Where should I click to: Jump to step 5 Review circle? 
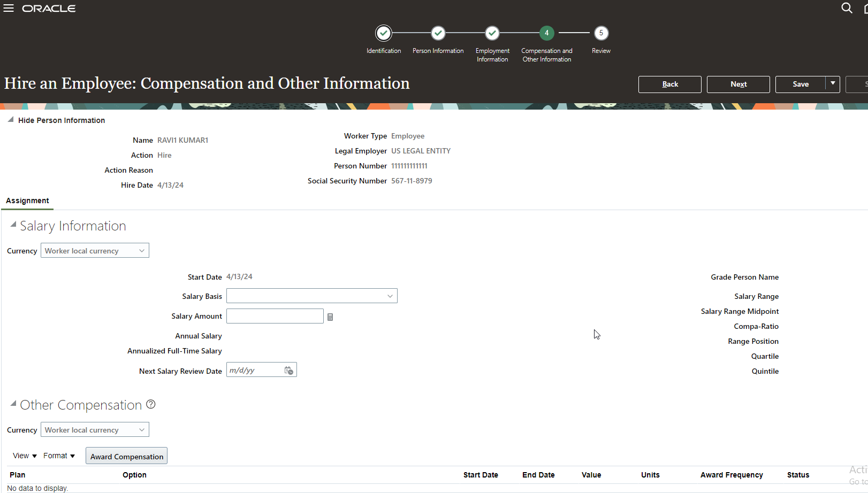[x=601, y=33]
